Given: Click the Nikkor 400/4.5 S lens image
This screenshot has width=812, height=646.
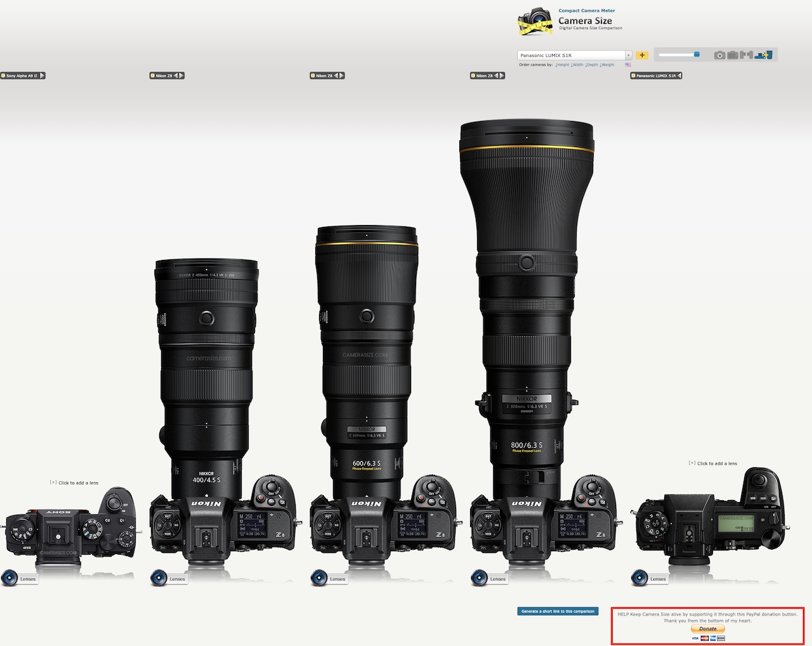Looking at the screenshot, I should (x=206, y=377).
